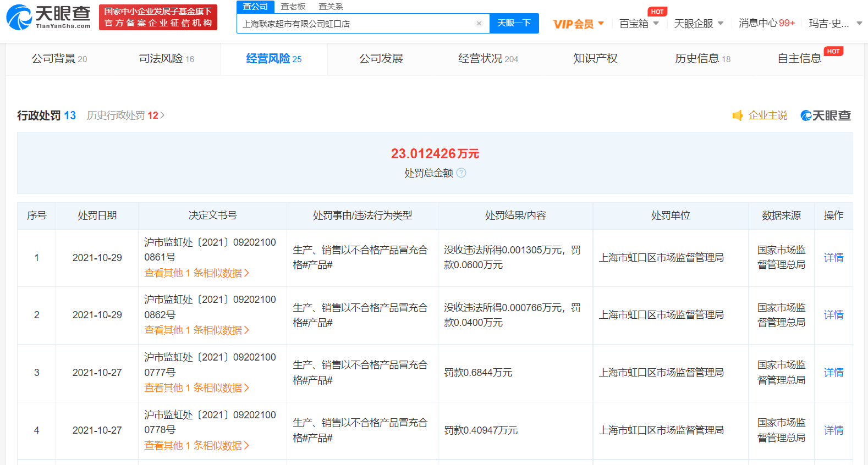
Task: Open 详情 for penalty row 1
Action: coord(833,257)
